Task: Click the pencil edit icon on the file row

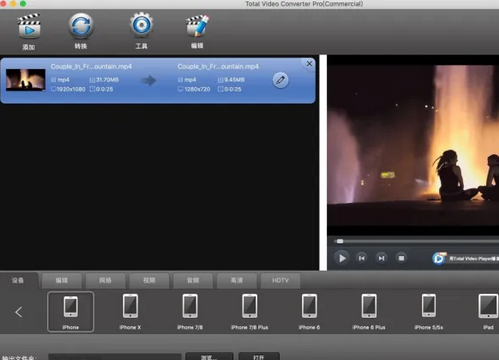Action: click(280, 80)
